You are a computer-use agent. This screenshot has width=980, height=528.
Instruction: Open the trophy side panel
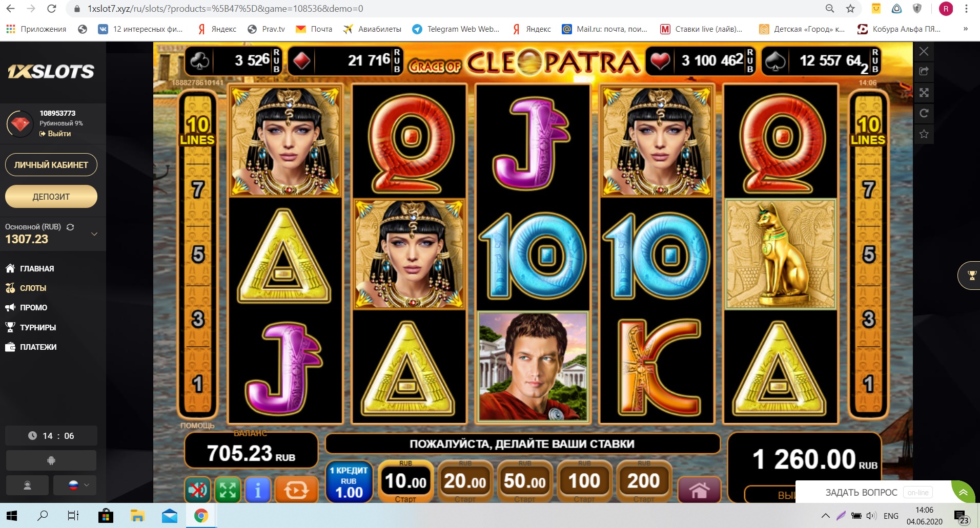click(970, 276)
